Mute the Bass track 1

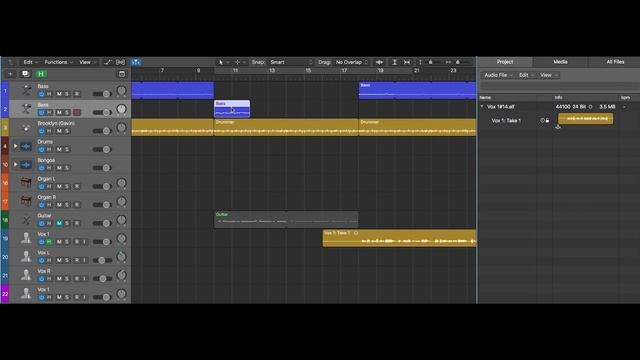click(59, 94)
